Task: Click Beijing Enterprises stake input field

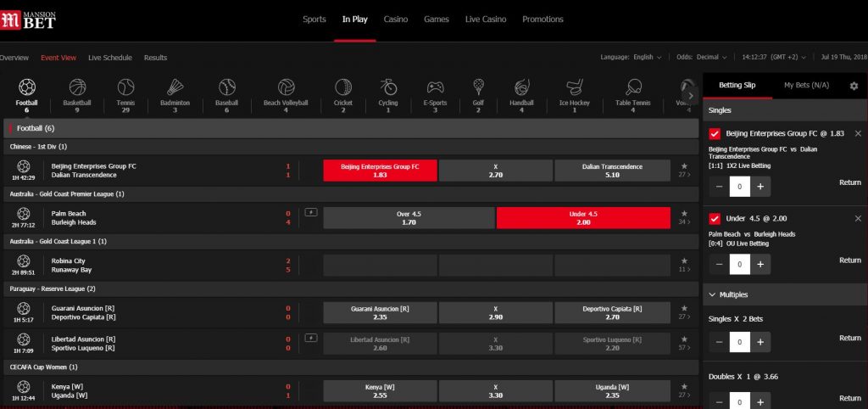Action: click(739, 187)
